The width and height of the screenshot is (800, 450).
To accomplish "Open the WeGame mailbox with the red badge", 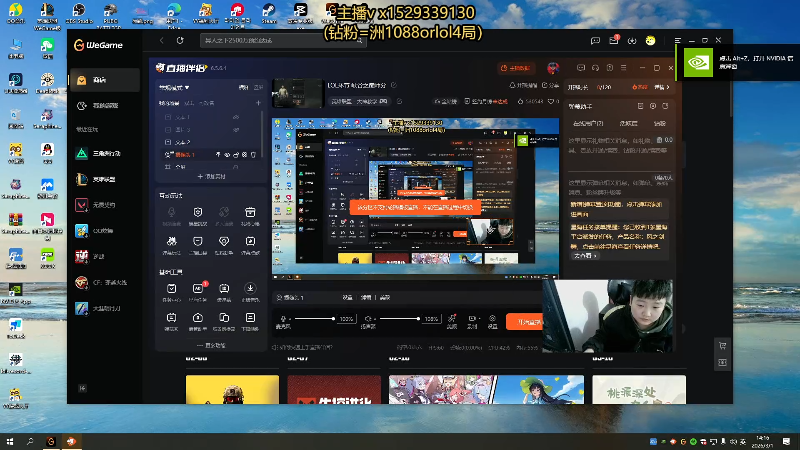I will pyautogui.click(x=614, y=40).
